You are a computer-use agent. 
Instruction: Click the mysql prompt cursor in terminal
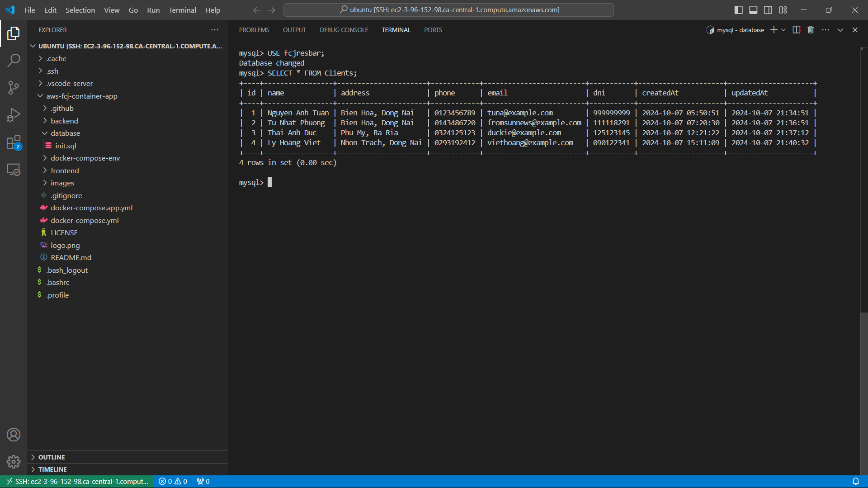pos(270,182)
